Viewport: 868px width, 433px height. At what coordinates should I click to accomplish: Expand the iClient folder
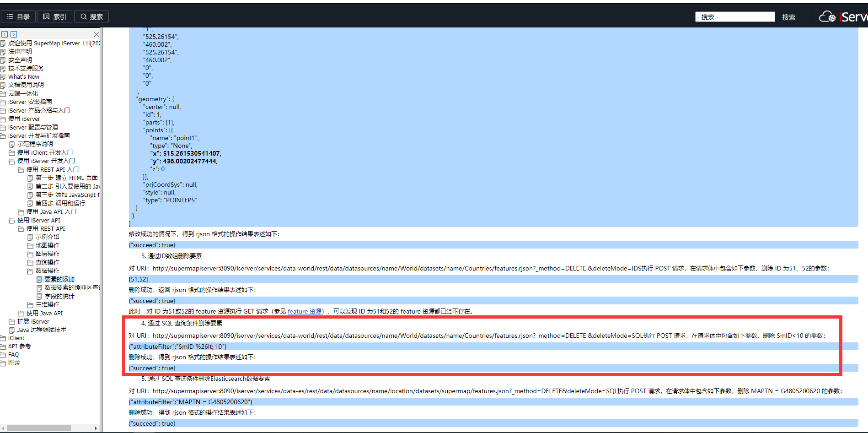[3, 338]
